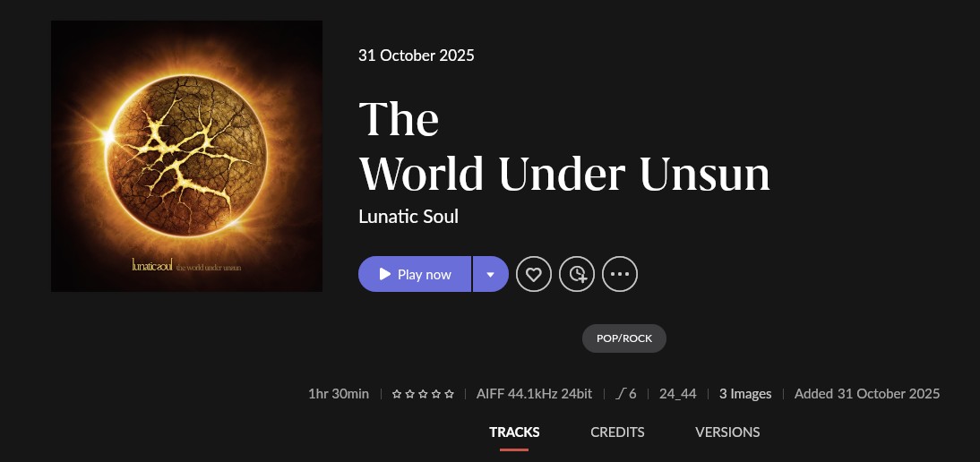This screenshot has width=980, height=462.
Task: Switch to the CREDITS tab
Action: [x=617, y=432]
